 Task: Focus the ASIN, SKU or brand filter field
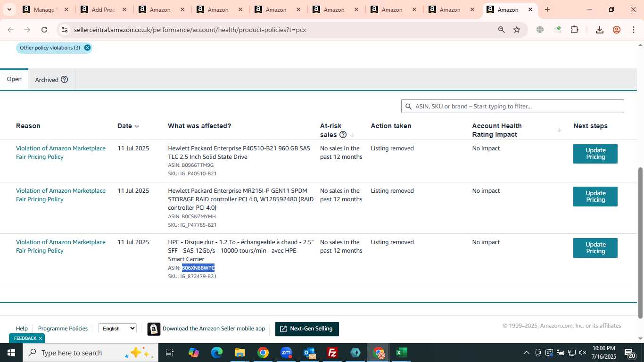[512, 106]
